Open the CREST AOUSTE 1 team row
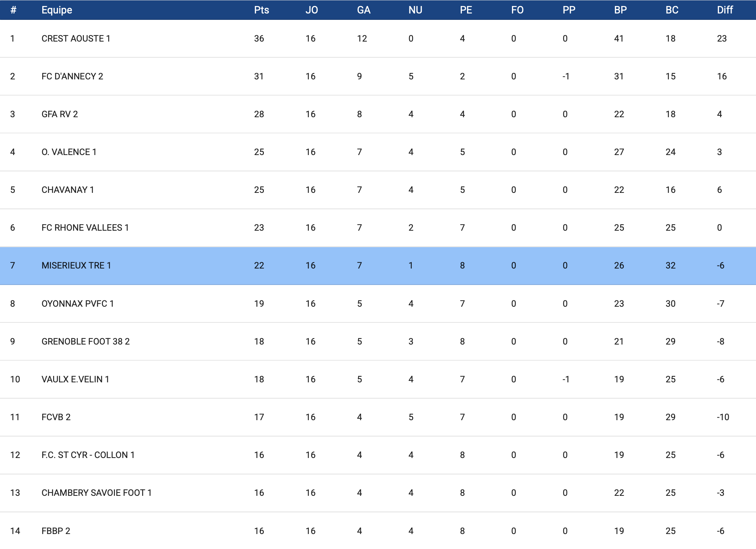 (76, 39)
